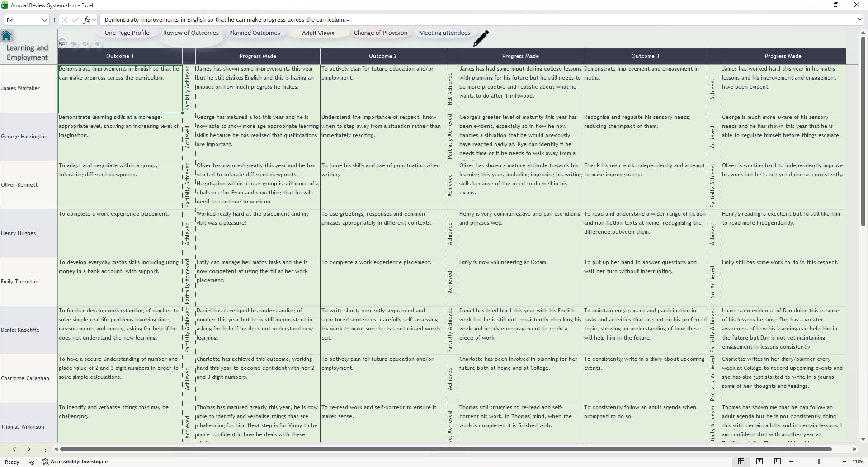This screenshot has width=868, height=467.
Task: Select the Pg3 page button
Action: click(85, 43)
